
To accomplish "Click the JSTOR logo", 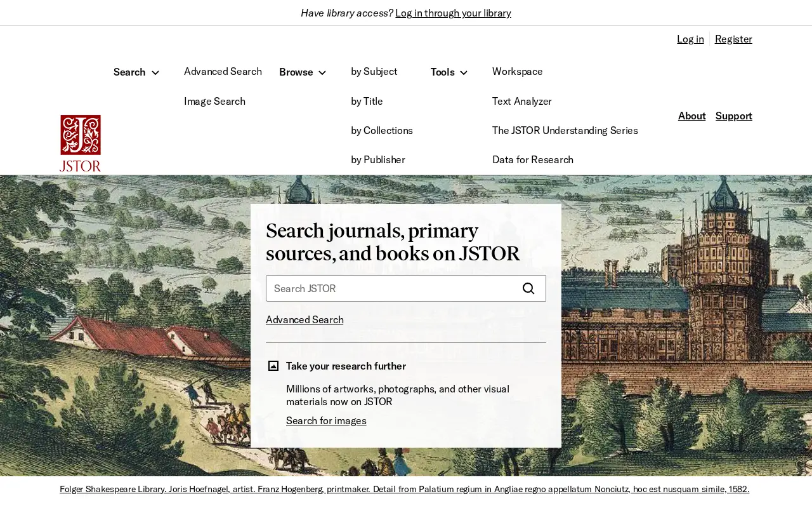I will tap(81, 144).
